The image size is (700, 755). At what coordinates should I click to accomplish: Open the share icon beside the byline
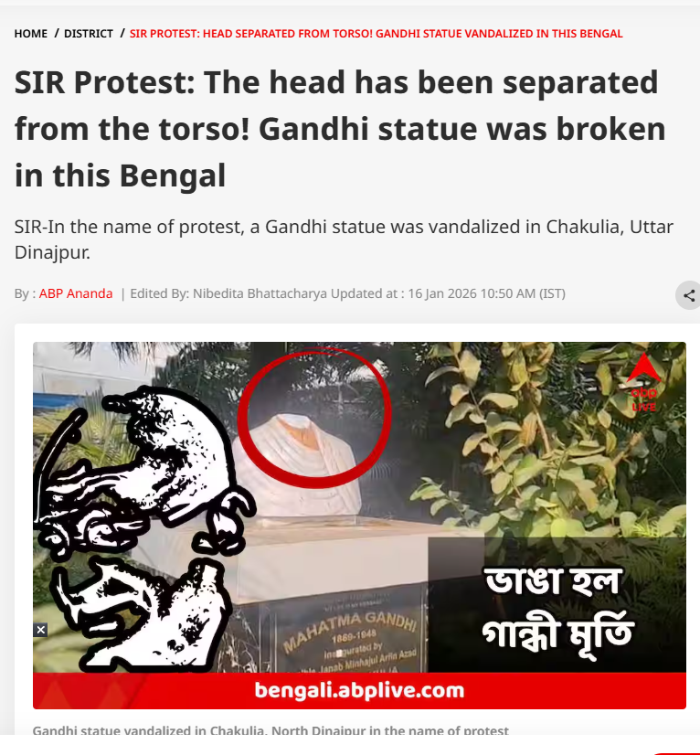pyautogui.click(x=688, y=295)
